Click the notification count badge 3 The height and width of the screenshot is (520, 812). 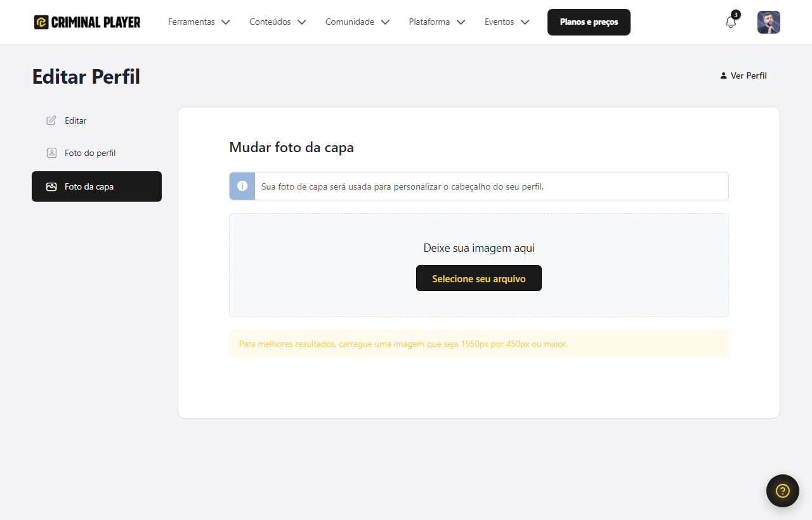[x=736, y=15]
